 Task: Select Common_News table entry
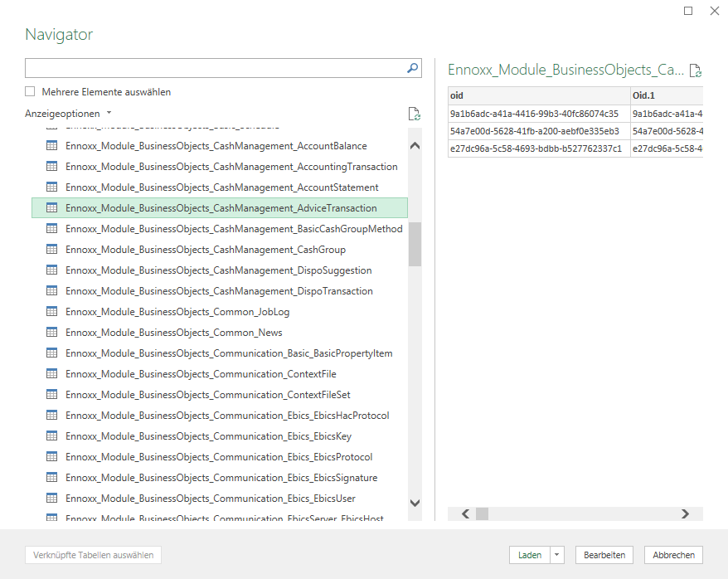tap(173, 333)
